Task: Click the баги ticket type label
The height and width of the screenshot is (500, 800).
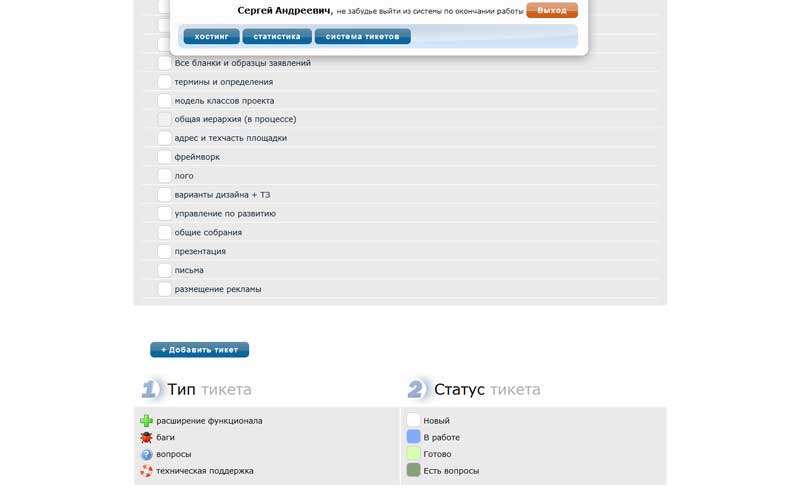Action: click(165, 438)
